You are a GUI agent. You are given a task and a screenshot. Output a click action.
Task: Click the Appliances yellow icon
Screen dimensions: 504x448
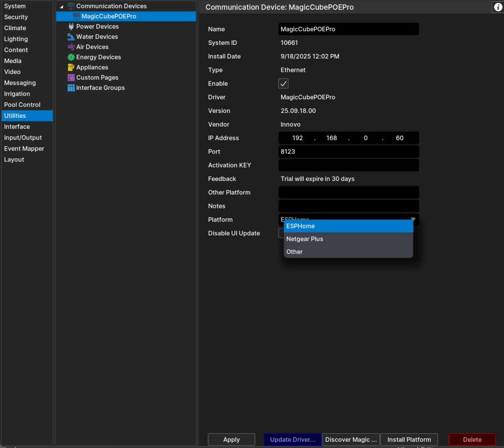coord(71,68)
